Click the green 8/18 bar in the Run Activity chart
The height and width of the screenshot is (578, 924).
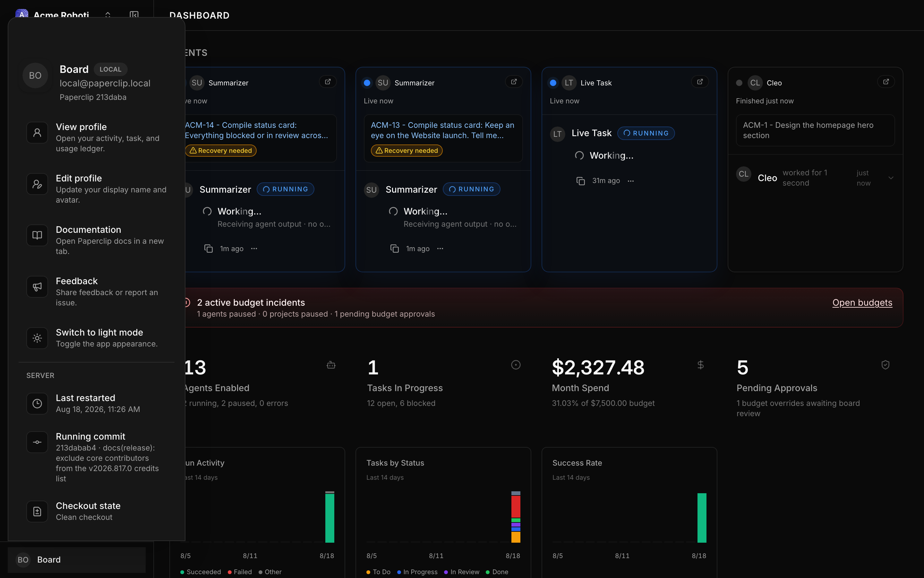[x=329, y=518]
